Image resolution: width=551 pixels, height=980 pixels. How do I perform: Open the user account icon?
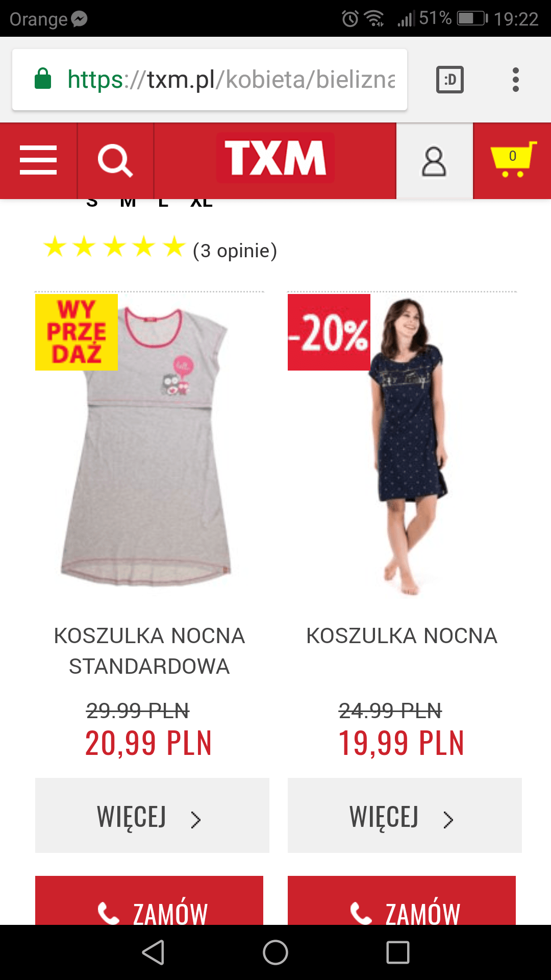(434, 161)
